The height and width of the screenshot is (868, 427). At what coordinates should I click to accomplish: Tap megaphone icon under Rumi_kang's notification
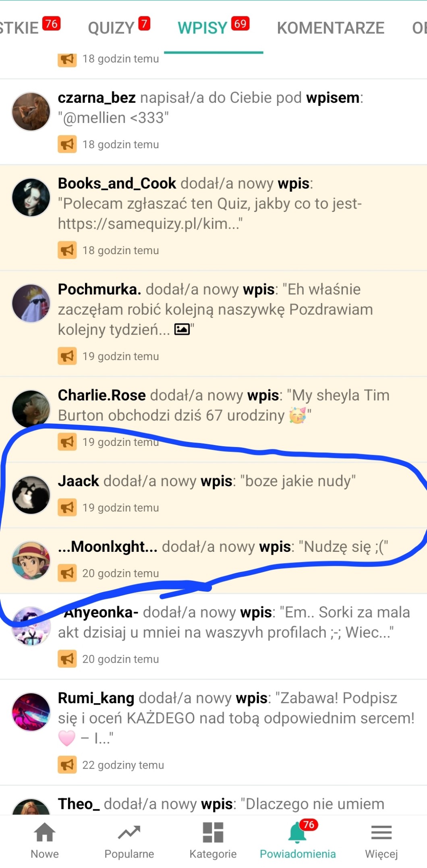(x=67, y=764)
